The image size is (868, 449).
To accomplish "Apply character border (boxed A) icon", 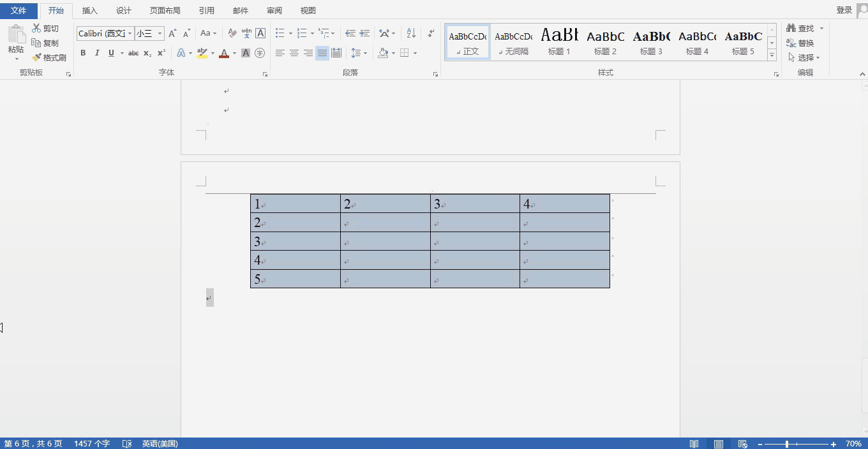I will pos(260,33).
